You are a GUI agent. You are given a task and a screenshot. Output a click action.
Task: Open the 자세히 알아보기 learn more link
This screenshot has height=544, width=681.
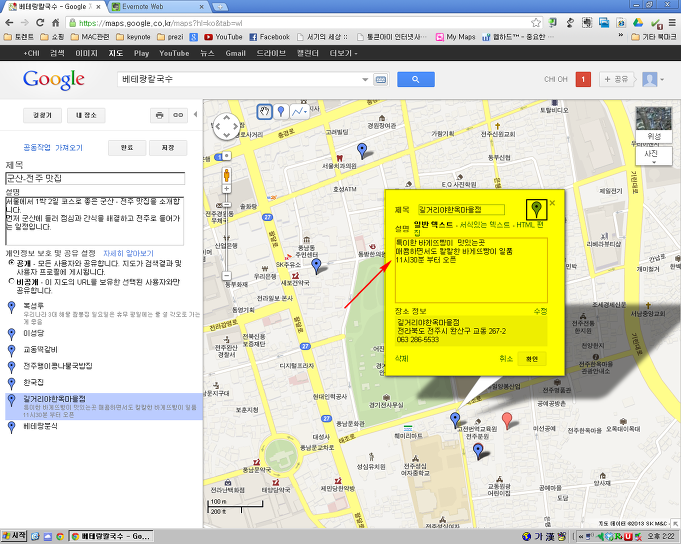[128, 253]
